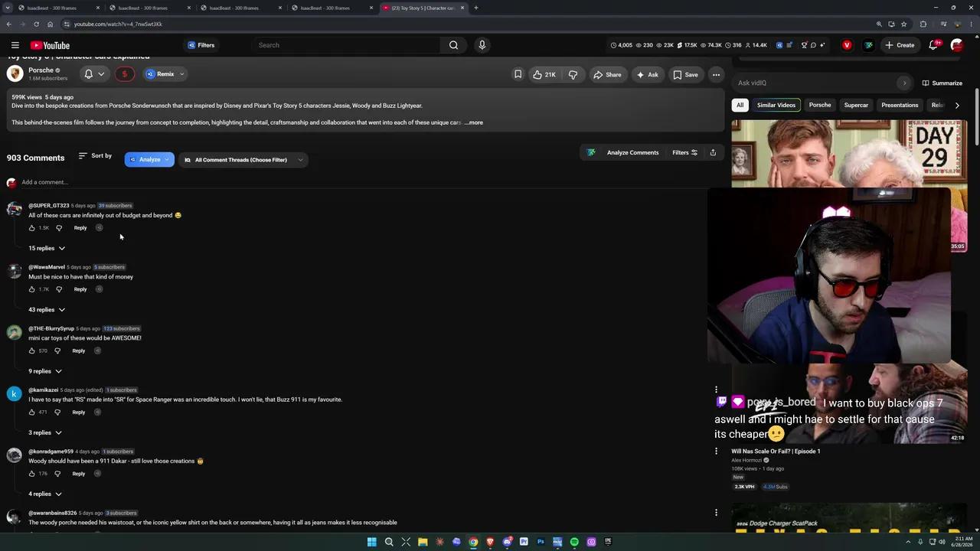The height and width of the screenshot is (551, 980).
Task: Expand the 3 replies thread
Action: pos(45,432)
